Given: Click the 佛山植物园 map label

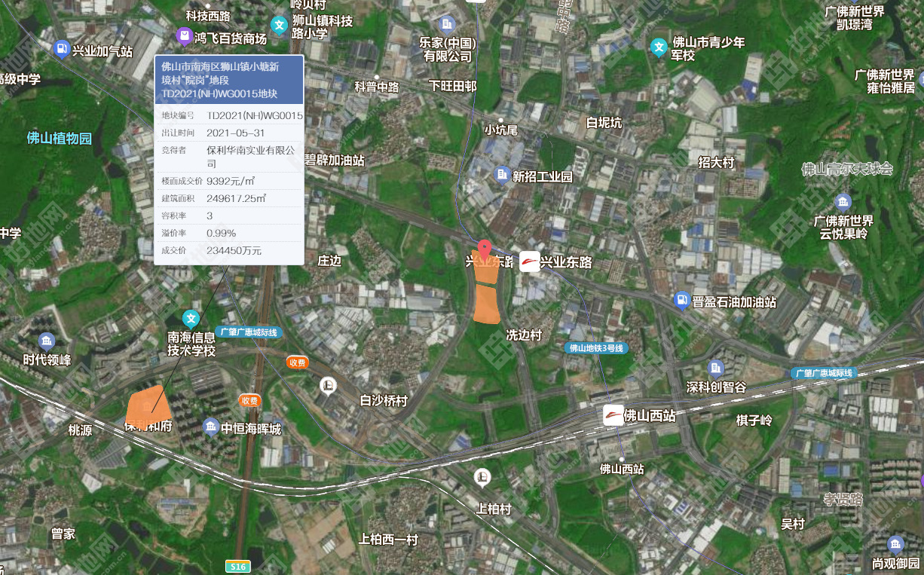Looking at the screenshot, I should [x=59, y=139].
